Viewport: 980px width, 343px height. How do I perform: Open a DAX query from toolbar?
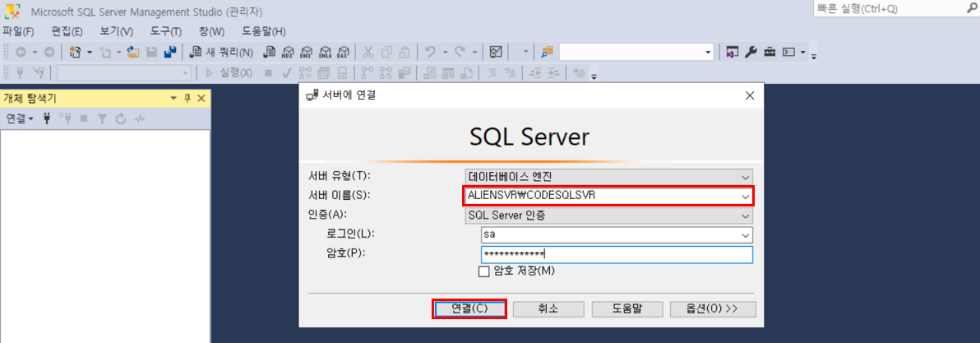click(x=343, y=53)
